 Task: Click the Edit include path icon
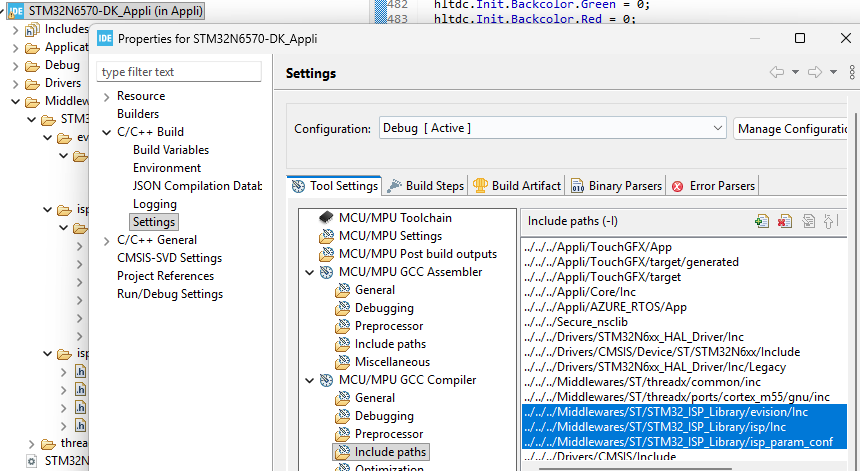(808, 221)
